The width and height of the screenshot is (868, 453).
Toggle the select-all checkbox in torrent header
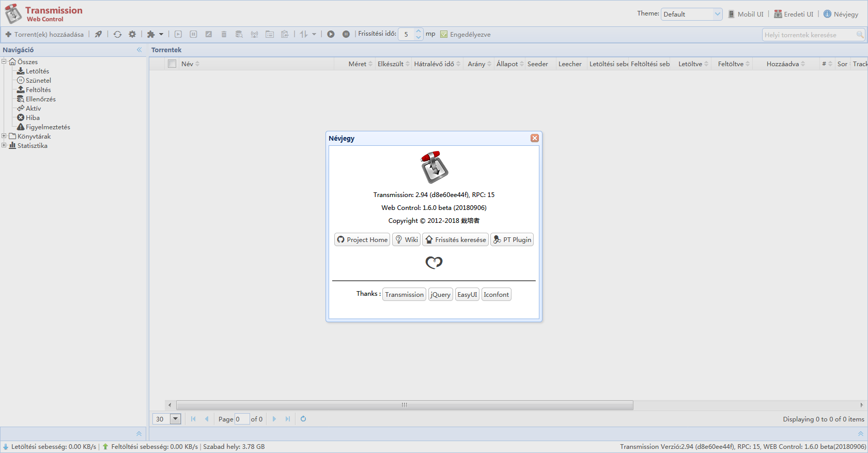(x=172, y=64)
